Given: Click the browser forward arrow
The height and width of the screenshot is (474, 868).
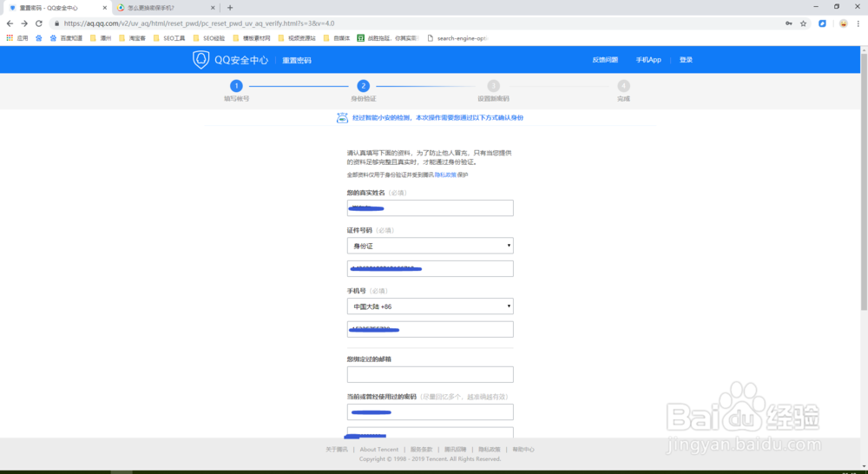Looking at the screenshot, I should tap(24, 23).
